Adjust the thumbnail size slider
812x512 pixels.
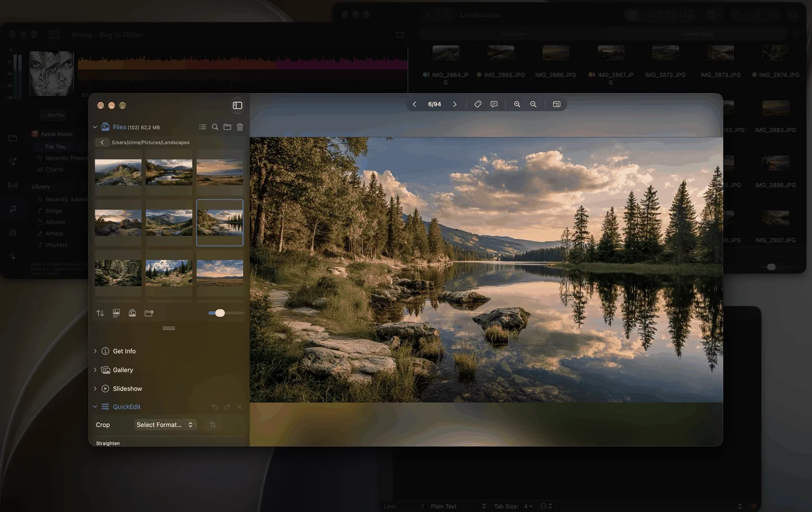click(220, 313)
